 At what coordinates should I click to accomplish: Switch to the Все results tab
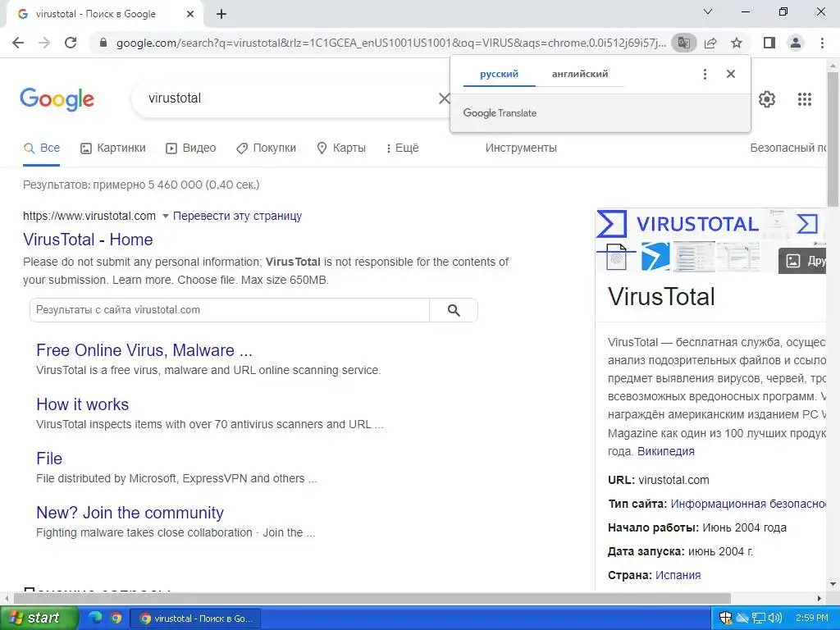[x=42, y=148]
